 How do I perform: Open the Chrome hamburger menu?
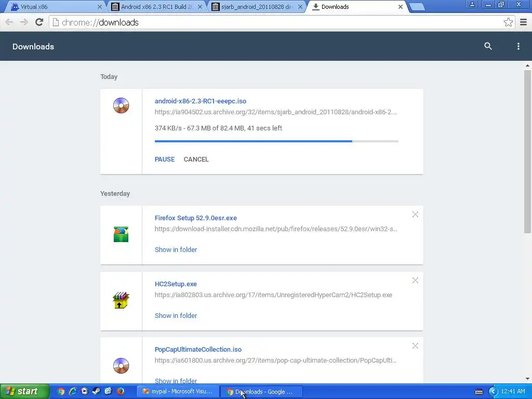point(523,22)
